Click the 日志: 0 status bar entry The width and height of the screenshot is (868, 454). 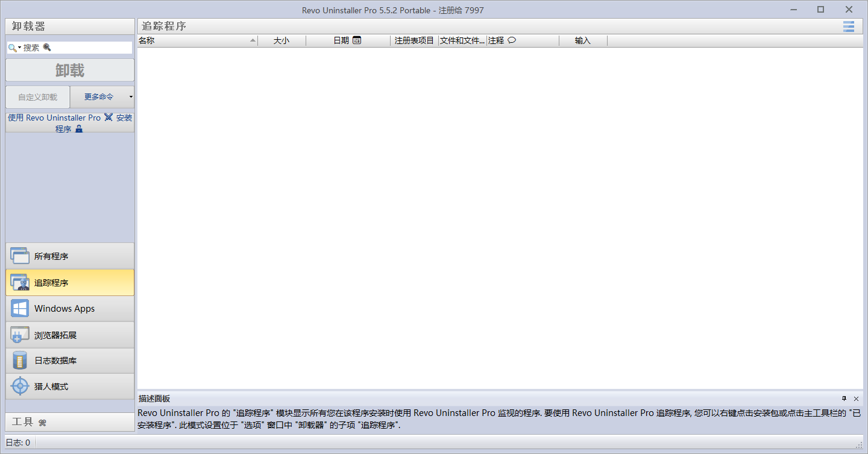(x=18, y=443)
